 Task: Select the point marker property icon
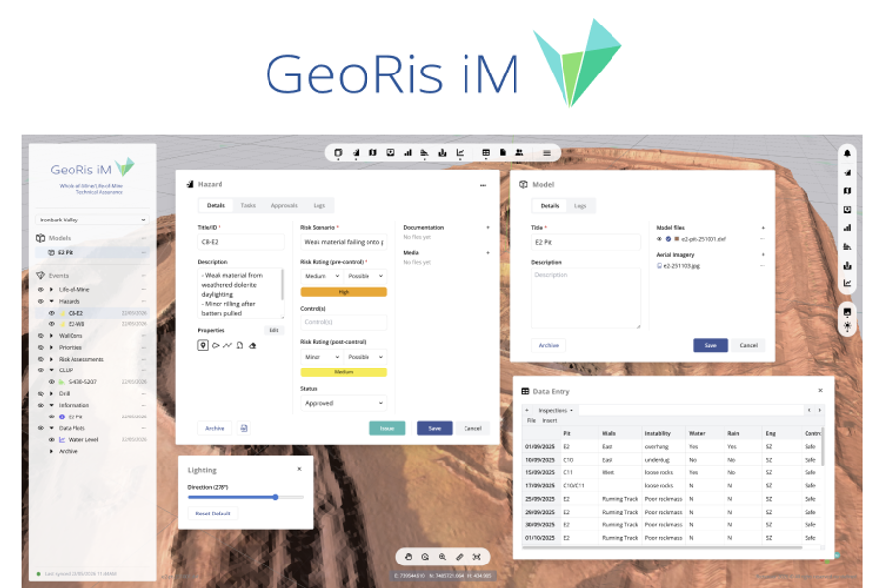(203, 346)
